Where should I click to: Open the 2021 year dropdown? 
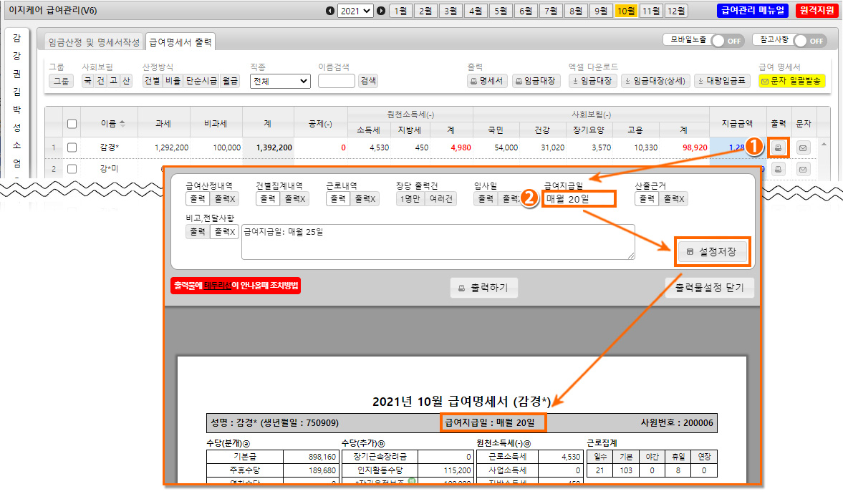pyautogui.click(x=355, y=11)
